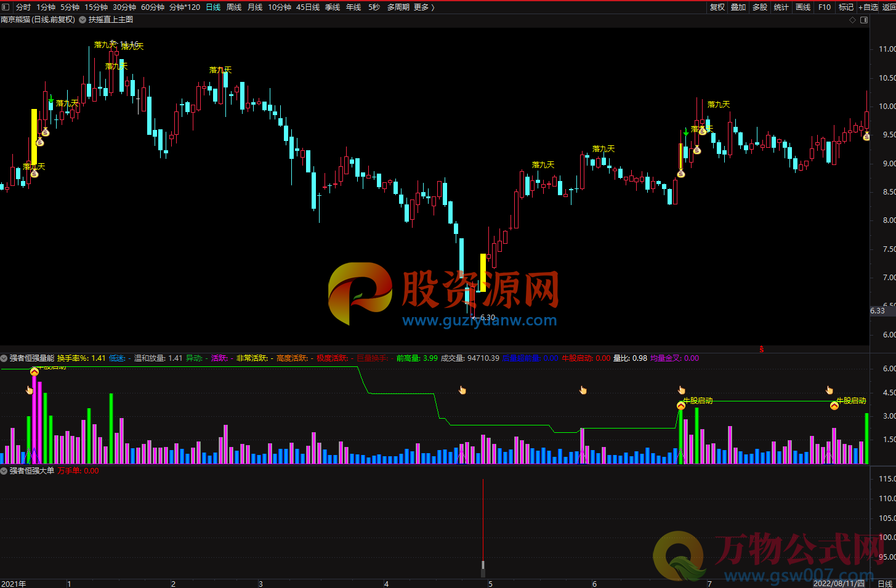
Task: Click the pointing hand icon above the June 牛股启动 label
Action: [x=682, y=390]
